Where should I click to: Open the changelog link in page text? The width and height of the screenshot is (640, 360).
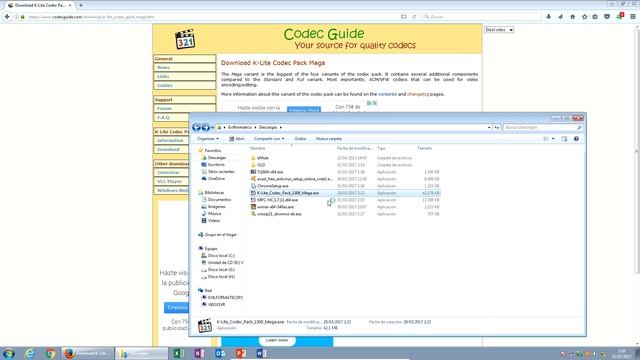tap(418, 94)
